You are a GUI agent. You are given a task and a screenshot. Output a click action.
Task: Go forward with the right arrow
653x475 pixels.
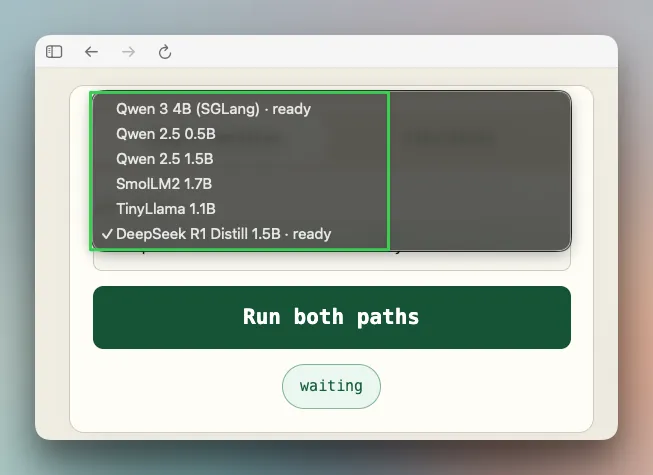(128, 52)
